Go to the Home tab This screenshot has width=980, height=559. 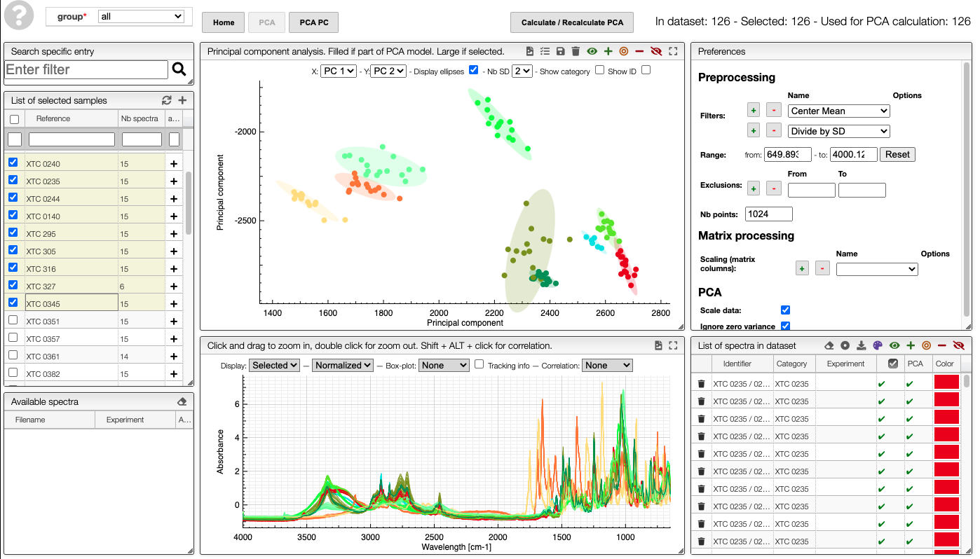(x=224, y=22)
